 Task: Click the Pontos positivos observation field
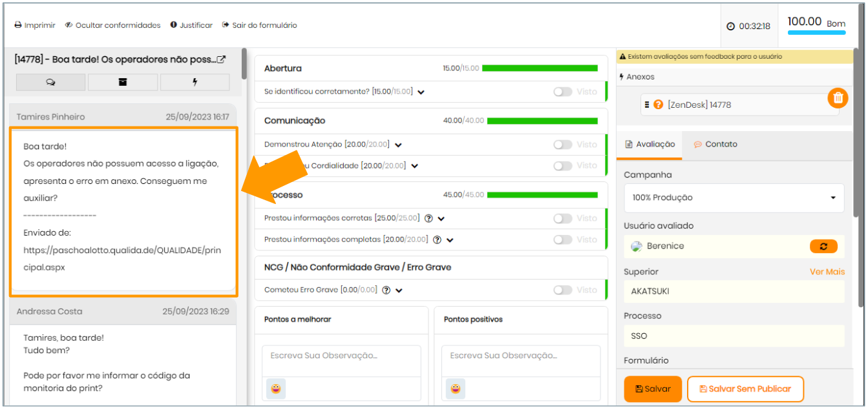point(521,356)
